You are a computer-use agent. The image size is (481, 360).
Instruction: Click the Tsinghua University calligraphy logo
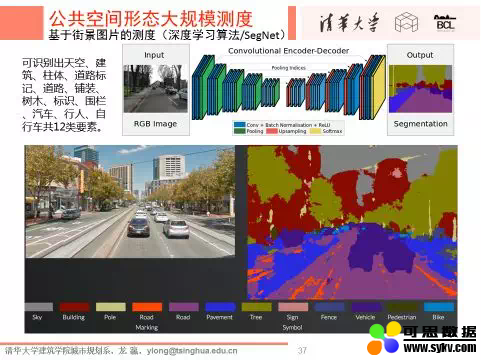coord(349,23)
